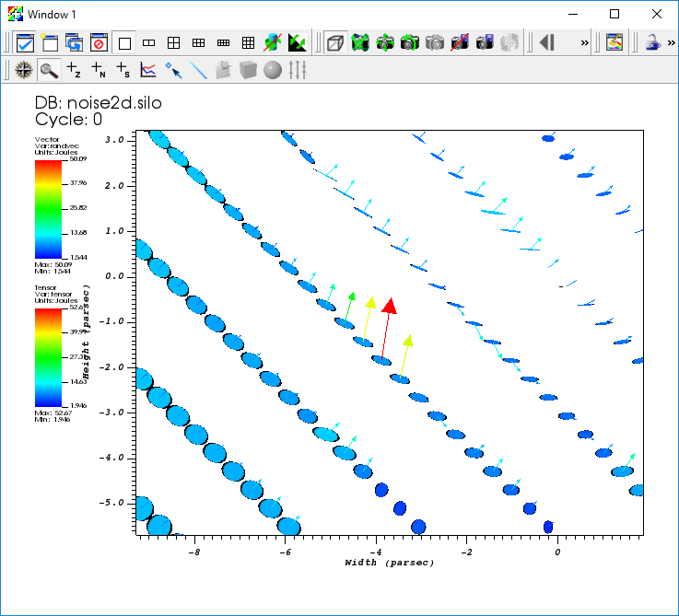
Task: Click the 'DB: noise2d.silo' title text
Action: (x=99, y=103)
